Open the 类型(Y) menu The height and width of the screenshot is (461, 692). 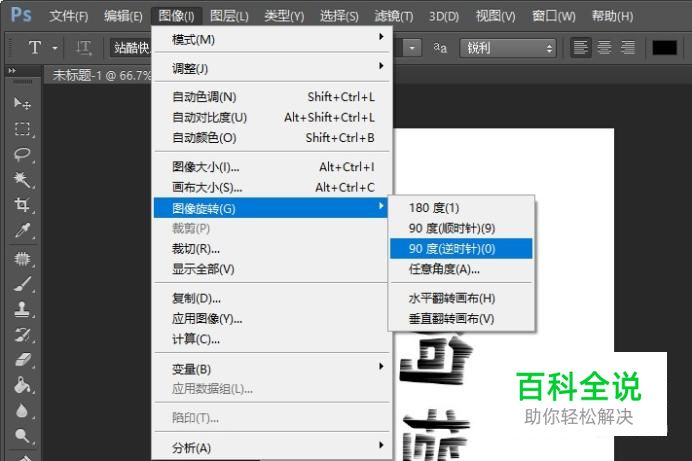[284, 16]
